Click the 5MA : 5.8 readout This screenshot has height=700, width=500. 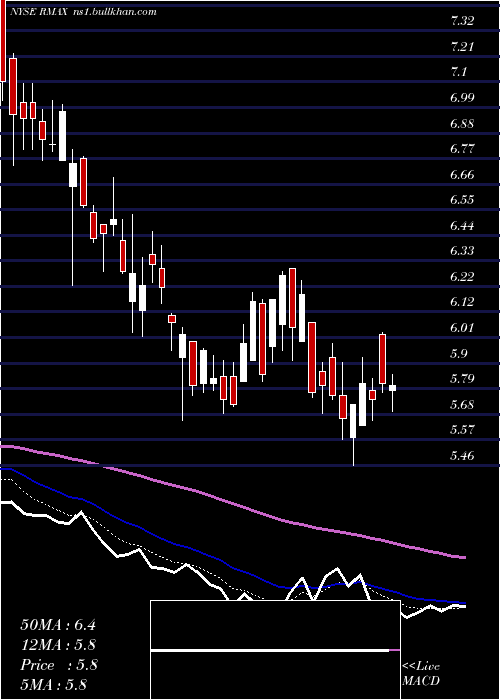(x=53, y=685)
